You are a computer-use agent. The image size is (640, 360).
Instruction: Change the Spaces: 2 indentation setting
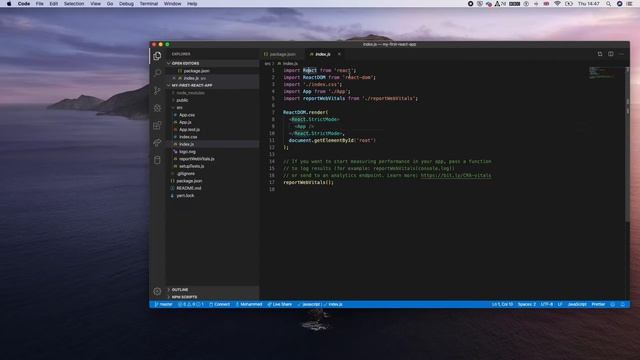527,304
